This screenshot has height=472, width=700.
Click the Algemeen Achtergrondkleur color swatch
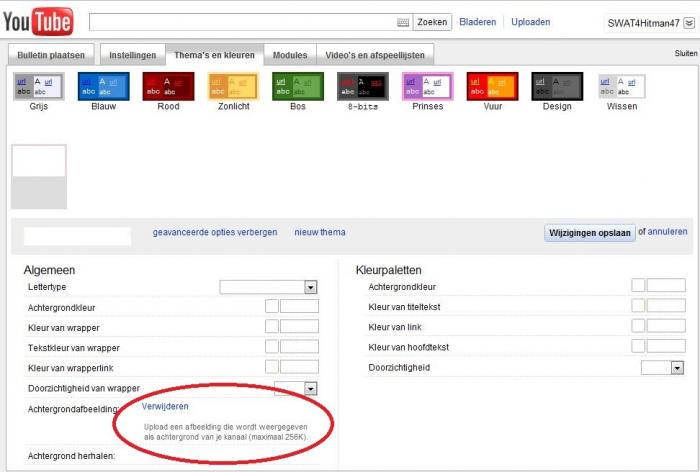click(x=272, y=306)
